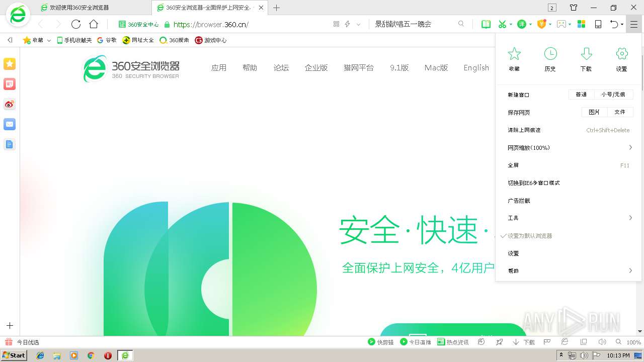Screen dimensions: 644x362
Task: Click the status bar speaker mute icon
Action: pos(602,342)
